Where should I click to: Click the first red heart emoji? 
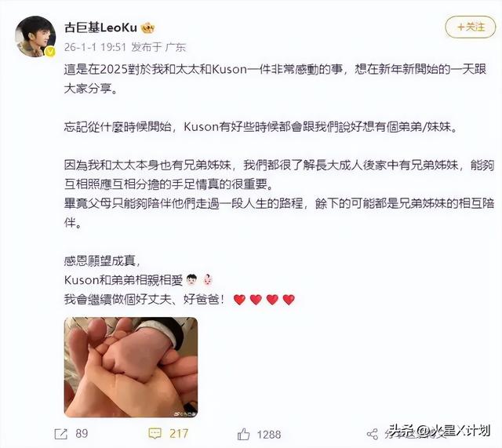(239, 300)
